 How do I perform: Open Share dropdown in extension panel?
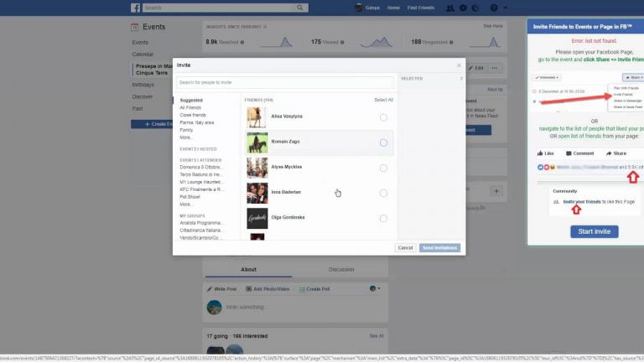click(633, 78)
